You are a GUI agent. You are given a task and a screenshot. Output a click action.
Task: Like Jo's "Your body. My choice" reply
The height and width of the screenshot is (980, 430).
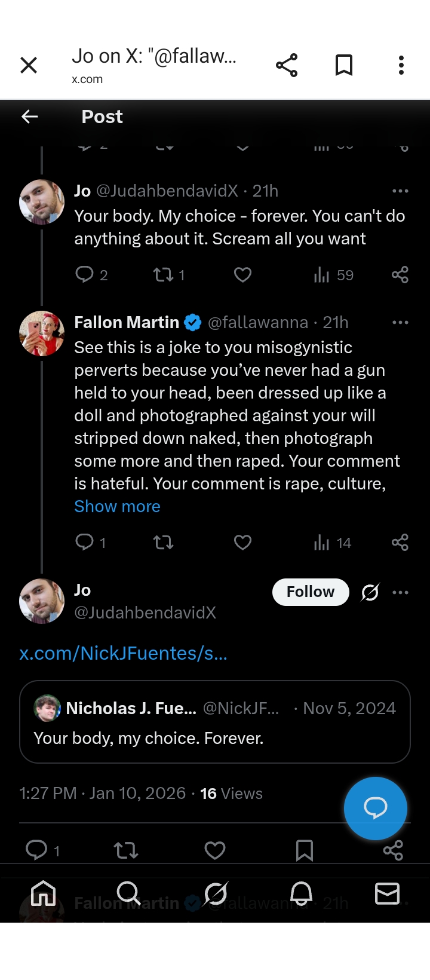pyautogui.click(x=242, y=275)
